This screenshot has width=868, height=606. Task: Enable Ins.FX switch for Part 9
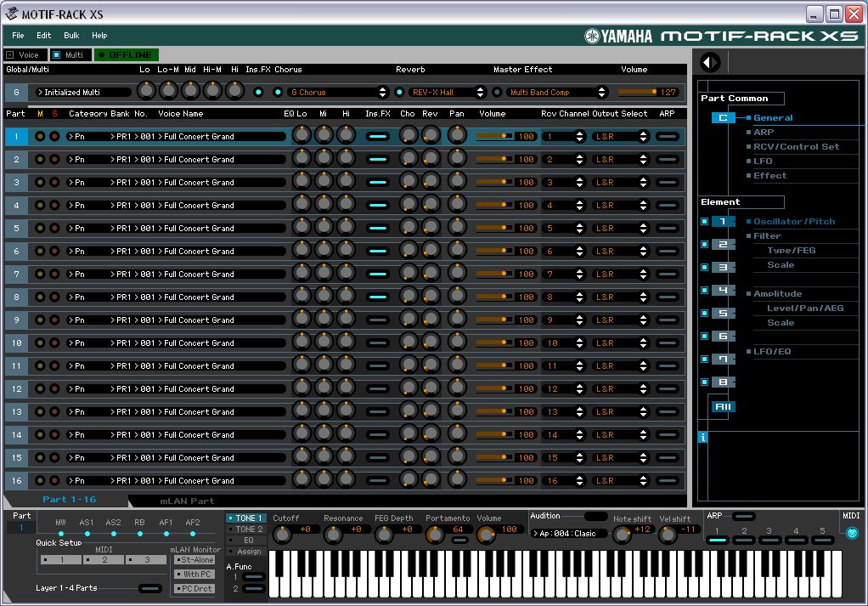pos(378,320)
